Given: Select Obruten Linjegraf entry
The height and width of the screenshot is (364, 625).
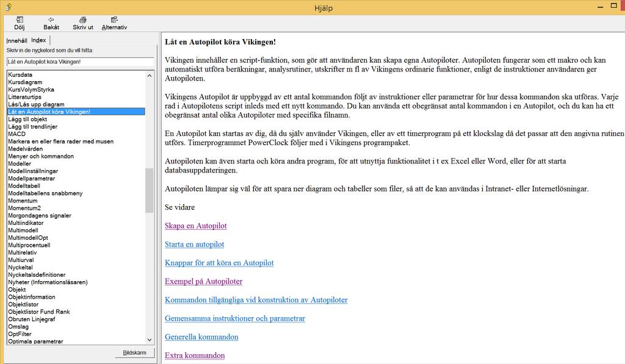Looking at the screenshot, I should (32, 319).
